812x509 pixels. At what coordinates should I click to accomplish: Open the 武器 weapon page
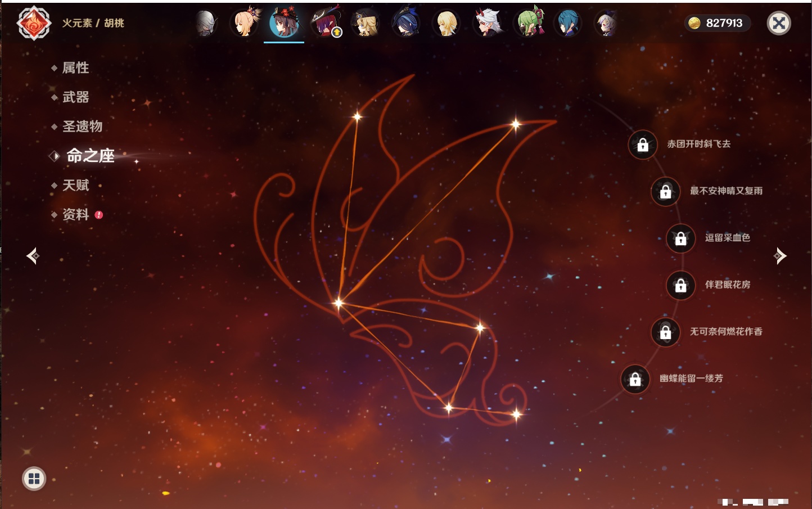coord(75,97)
